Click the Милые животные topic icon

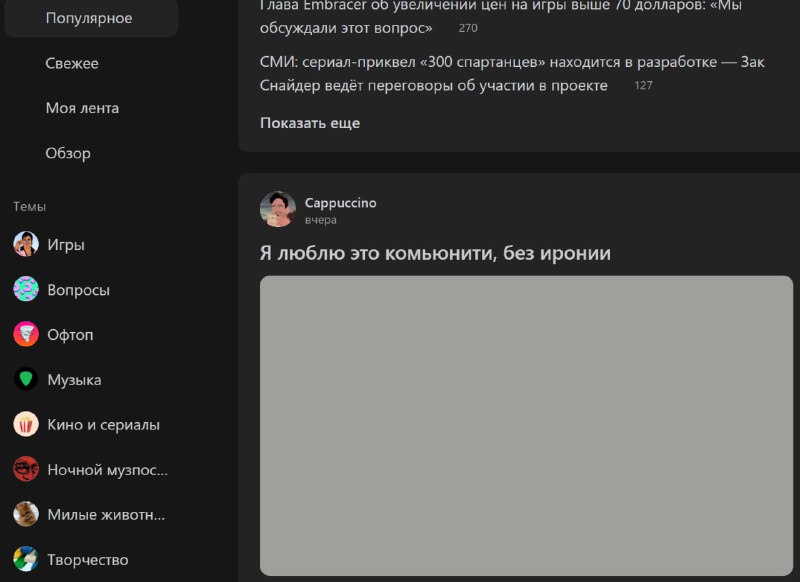pyautogui.click(x=26, y=514)
